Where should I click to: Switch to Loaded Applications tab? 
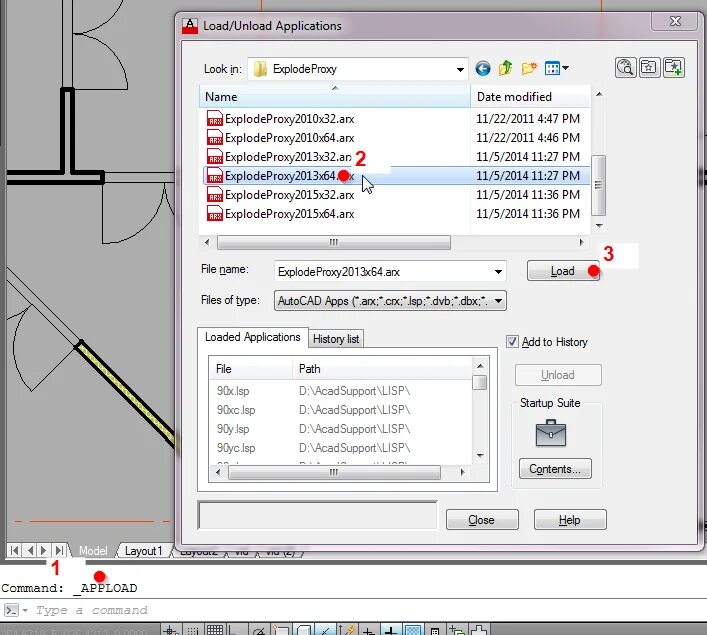[252, 337]
